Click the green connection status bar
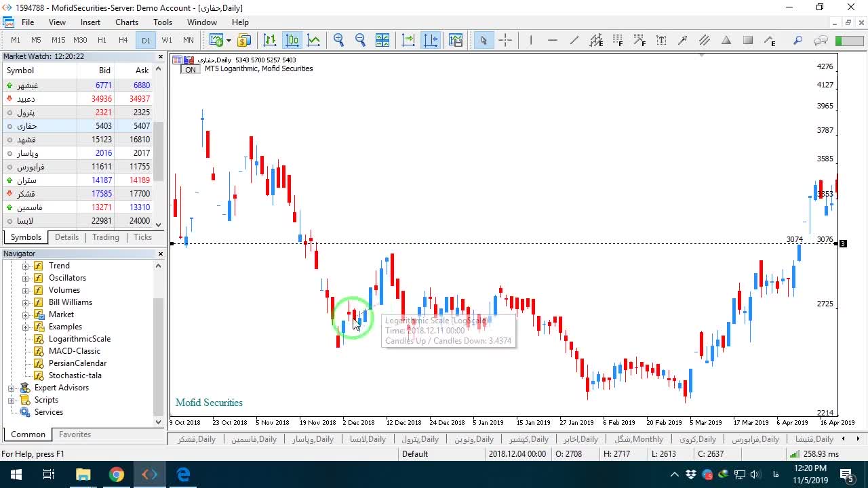Viewport: 868px width, 488px height. pos(848,41)
